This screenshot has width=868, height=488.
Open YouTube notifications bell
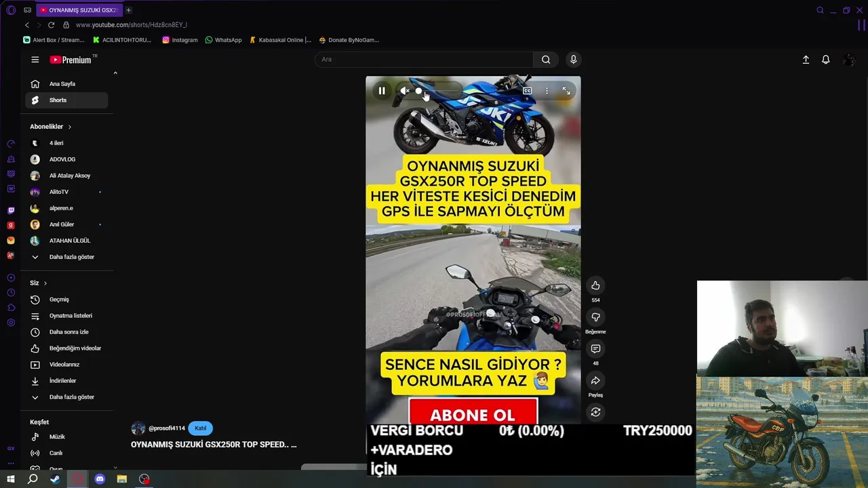click(x=826, y=60)
